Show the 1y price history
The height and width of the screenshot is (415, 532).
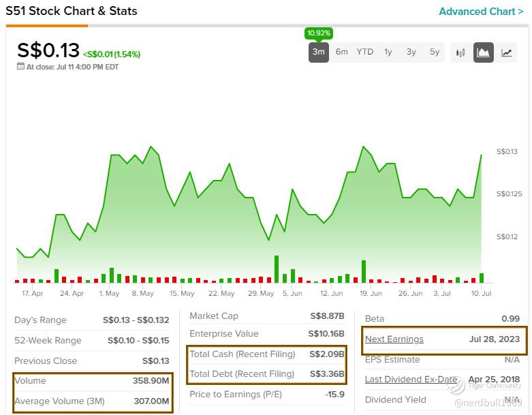click(x=388, y=52)
